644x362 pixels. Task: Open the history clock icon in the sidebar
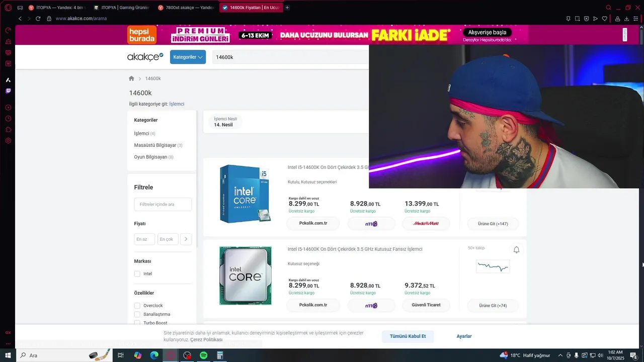8,119
